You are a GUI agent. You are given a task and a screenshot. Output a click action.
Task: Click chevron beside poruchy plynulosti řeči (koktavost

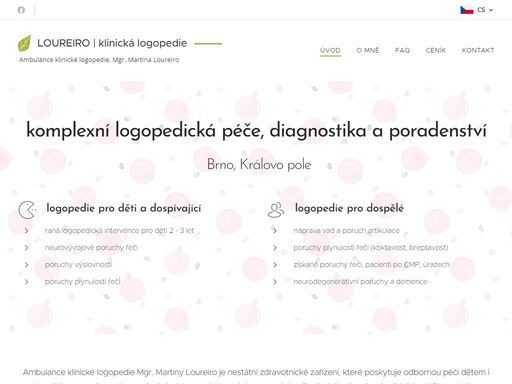point(275,248)
